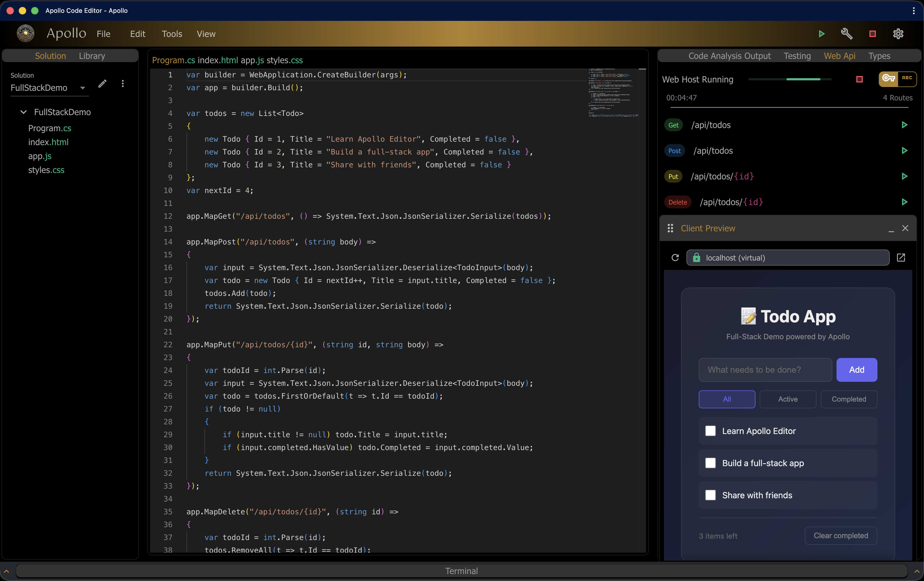Click the 3 items left text

coord(717,536)
